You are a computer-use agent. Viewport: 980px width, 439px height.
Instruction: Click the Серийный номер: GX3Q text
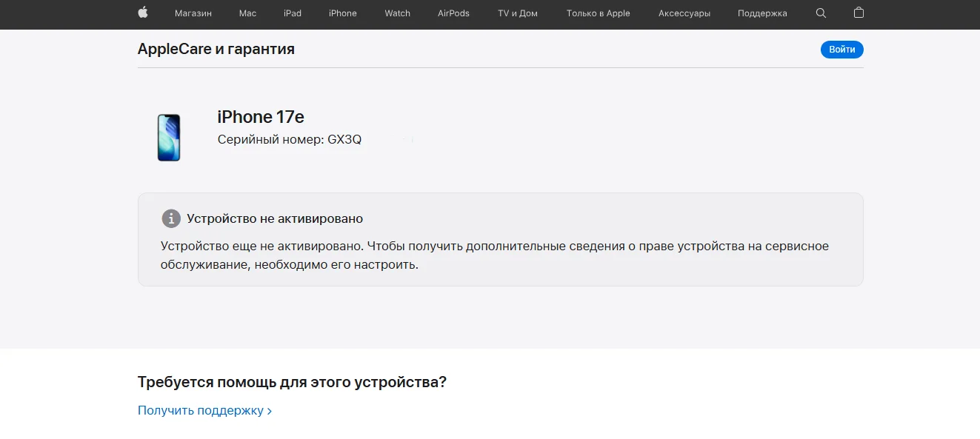click(x=290, y=139)
